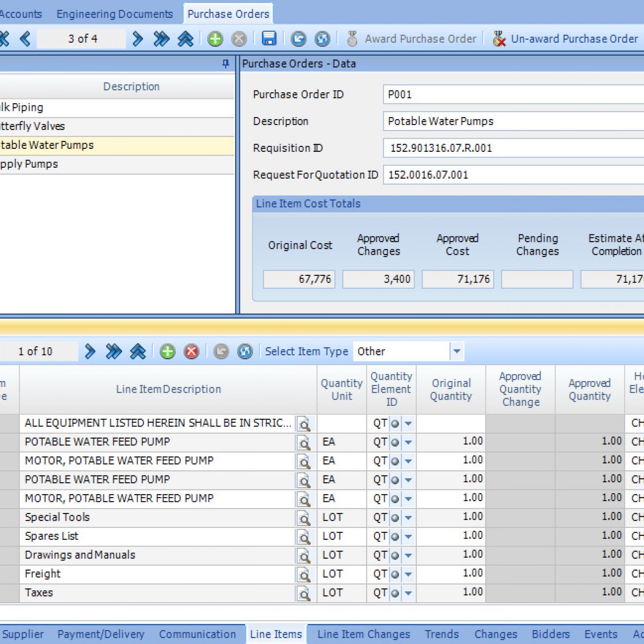This screenshot has width=644, height=644.
Task: Toggle the QT radio dot in Taxes row
Action: [x=395, y=593]
